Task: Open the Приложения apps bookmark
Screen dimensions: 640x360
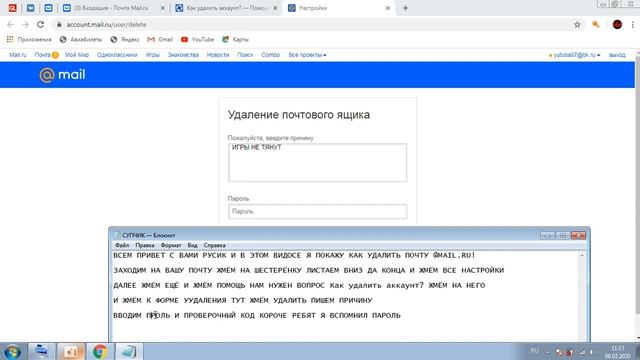Action: click(x=29, y=40)
